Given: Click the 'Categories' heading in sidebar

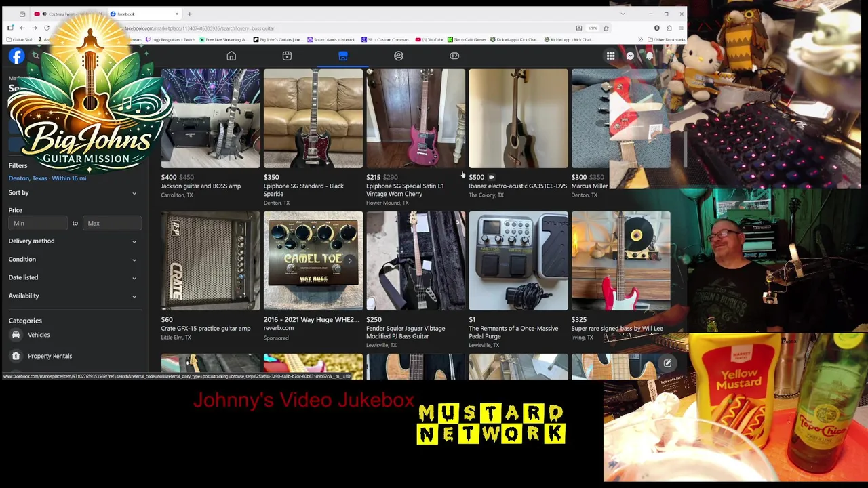Looking at the screenshot, I should pos(25,321).
